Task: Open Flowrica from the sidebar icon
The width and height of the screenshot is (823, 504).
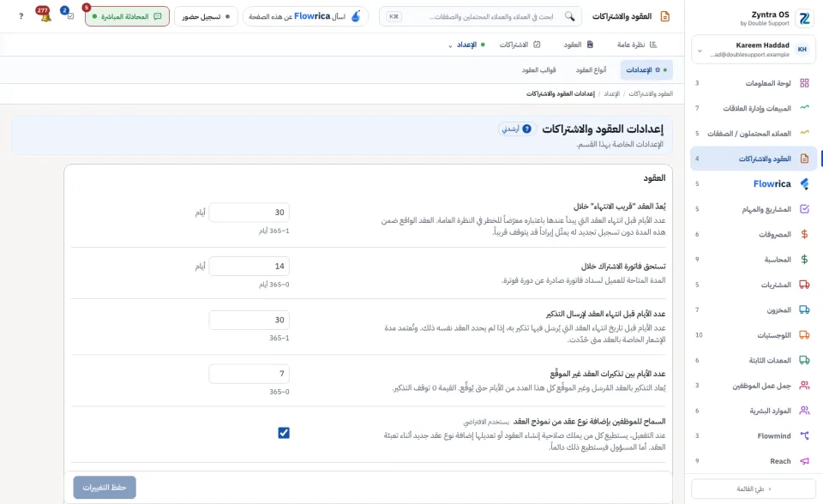Action: [x=804, y=183]
